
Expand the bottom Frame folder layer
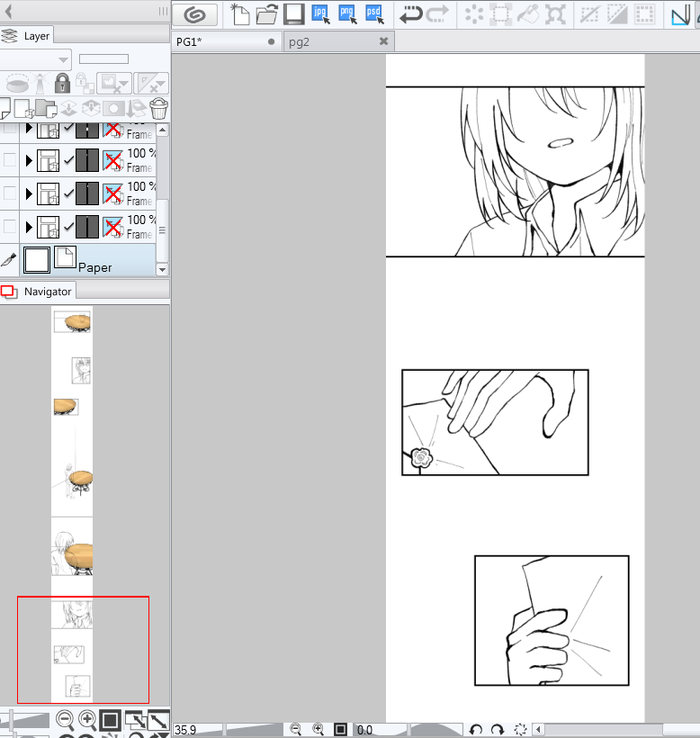click(x=29, y=227)
